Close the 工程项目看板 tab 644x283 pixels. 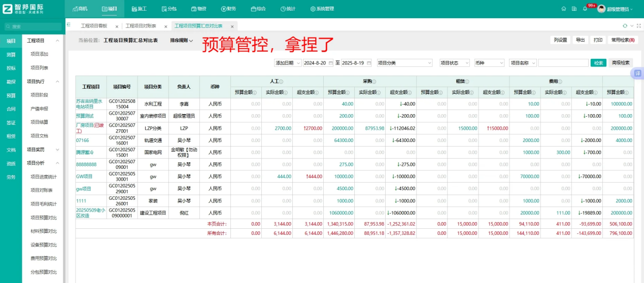(117, 26)
